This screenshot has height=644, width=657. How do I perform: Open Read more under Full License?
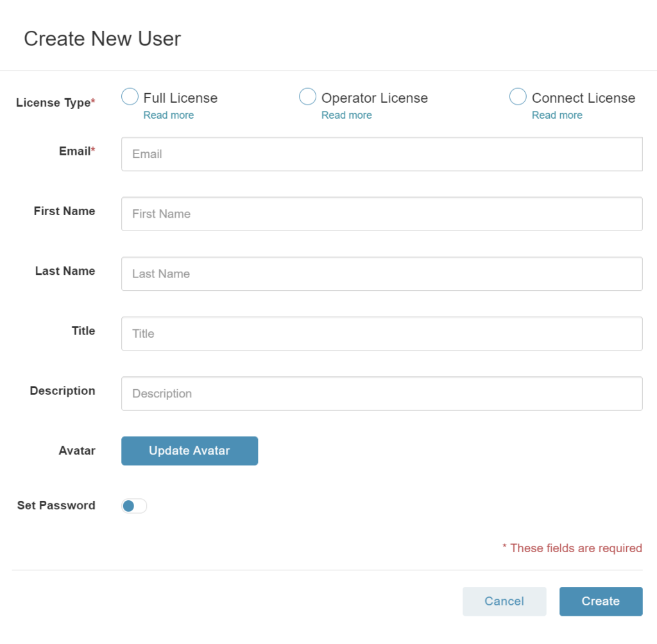169,116
